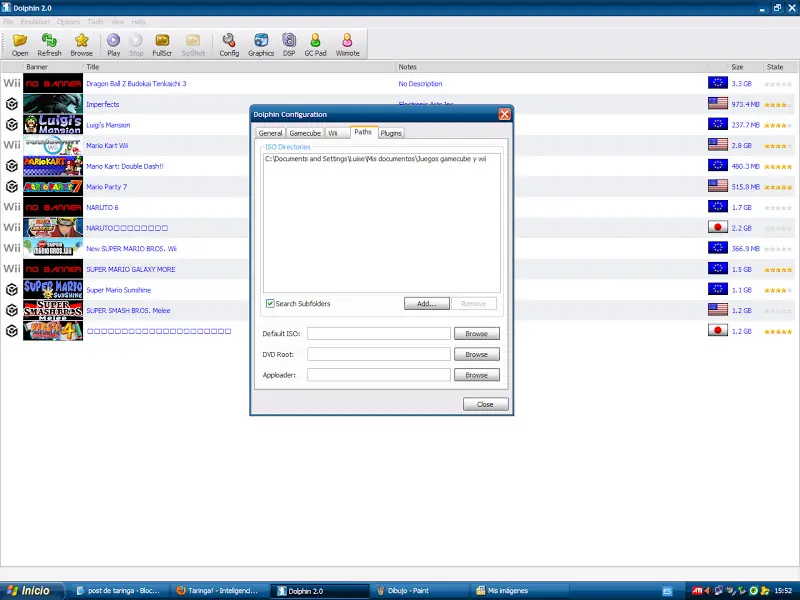Select the Luigi's Mansion banner thumbnail

point(53,124)
